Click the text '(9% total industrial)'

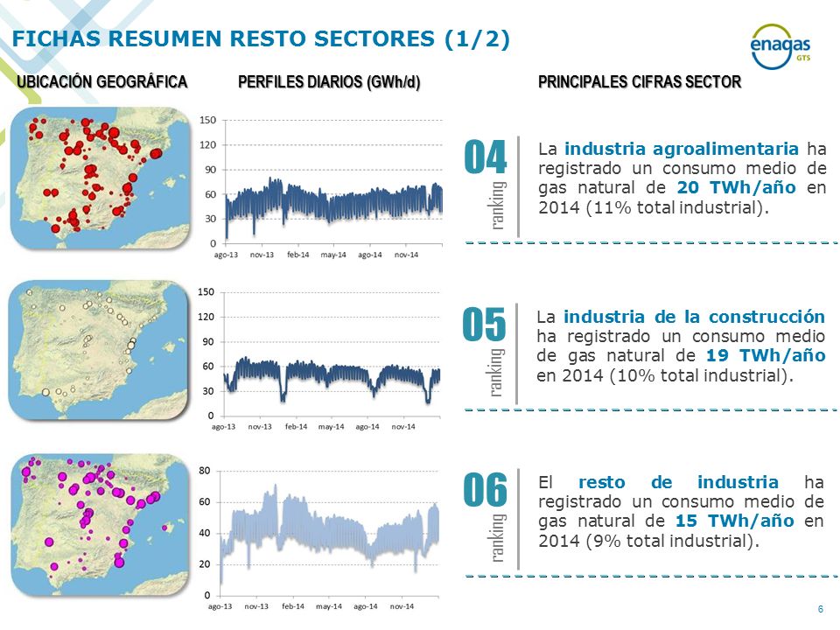point(673,541)
